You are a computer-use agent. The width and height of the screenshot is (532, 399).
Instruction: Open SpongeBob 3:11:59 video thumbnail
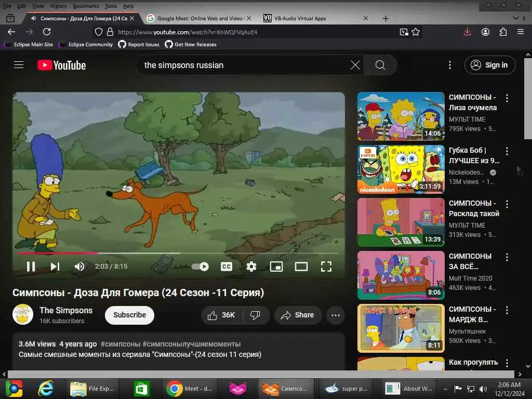pyautogui.click(x=401, y=169)
